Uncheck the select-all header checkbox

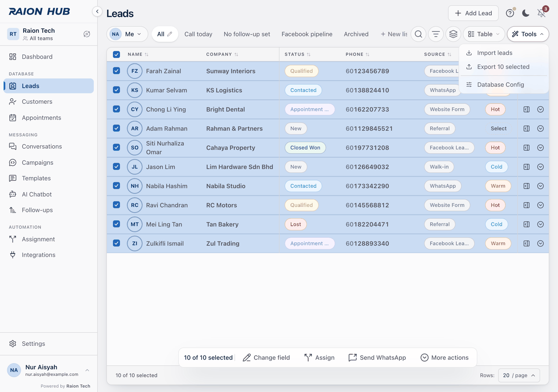pyautogui.click(x=116, y=54)
